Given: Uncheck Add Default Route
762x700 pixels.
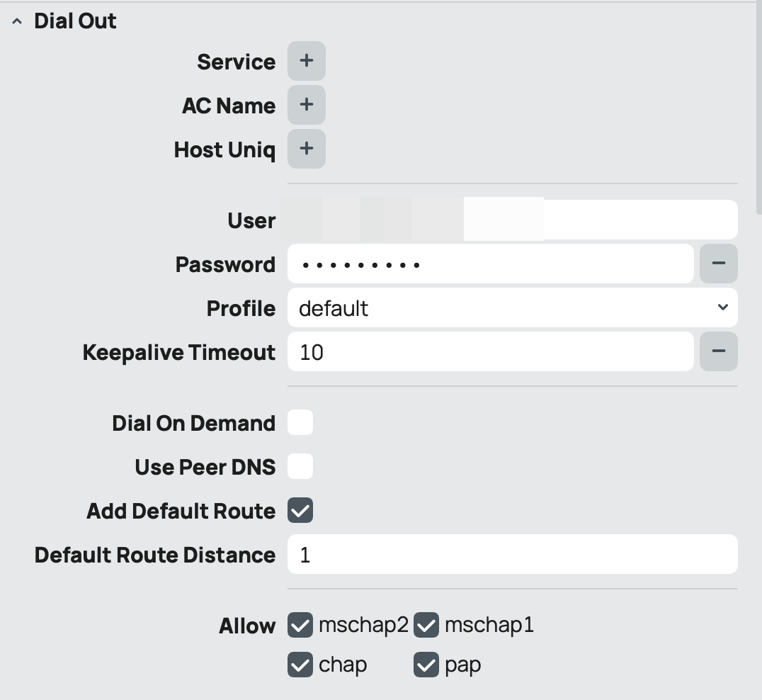Looking at the screenshot, I should 300,511.
